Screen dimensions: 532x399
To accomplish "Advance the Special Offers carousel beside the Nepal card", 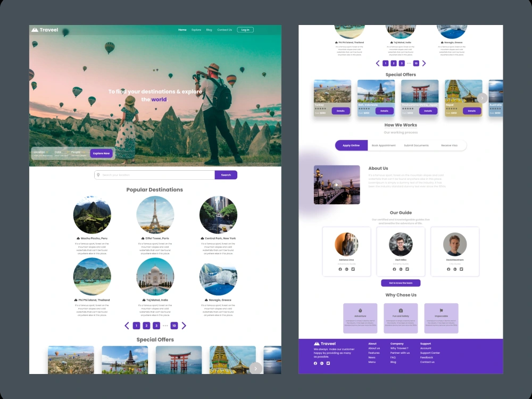I will (x=482, y=98).
